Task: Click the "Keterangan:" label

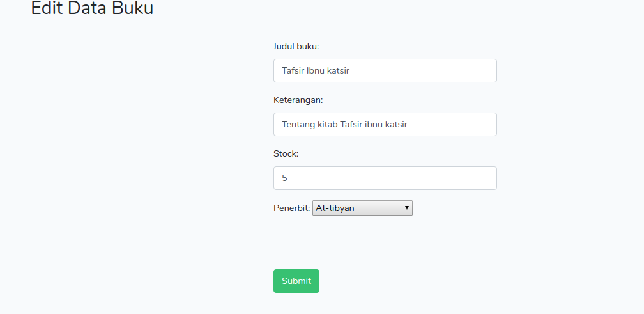Action: point(298,100)
